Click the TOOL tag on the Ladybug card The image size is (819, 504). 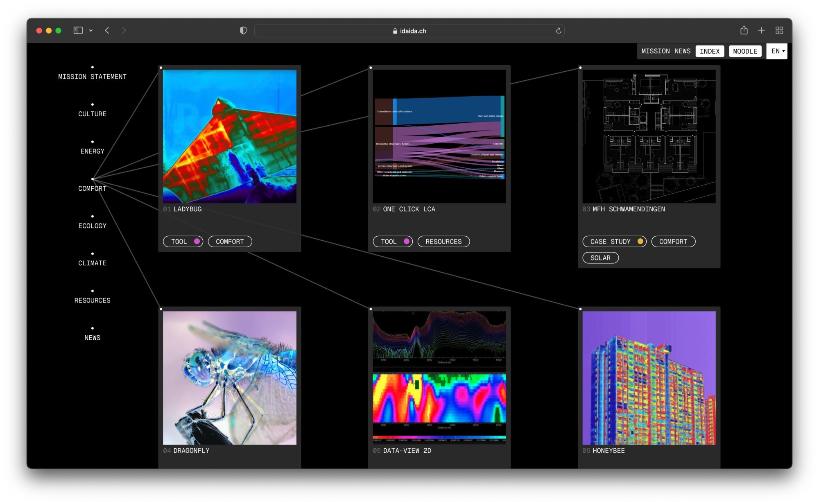183,242
